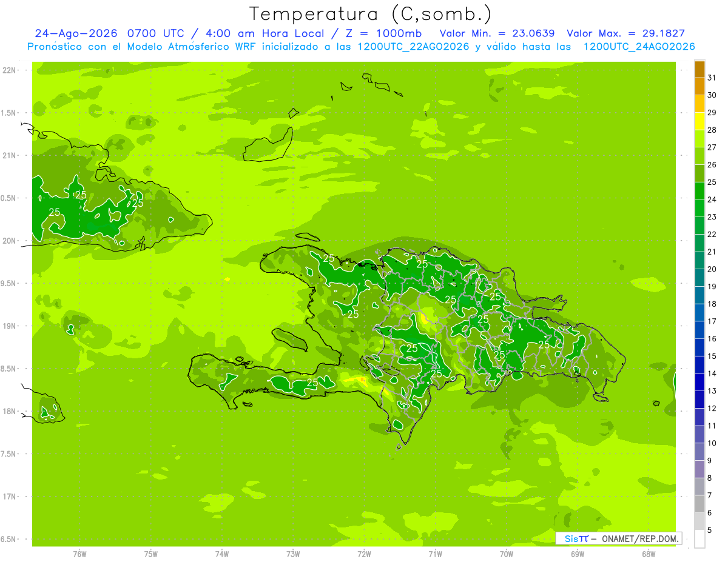The image size is (728, 562).
Task: Pick the purple swatch between 8 and 9
Action: click(x=700, y=469)
